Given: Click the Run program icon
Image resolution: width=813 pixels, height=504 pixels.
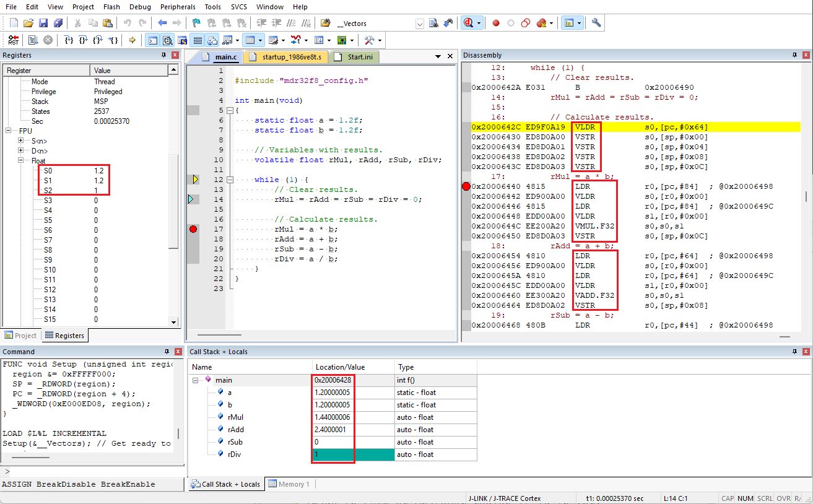Looking at the screenshot, I should click(32, 40).
